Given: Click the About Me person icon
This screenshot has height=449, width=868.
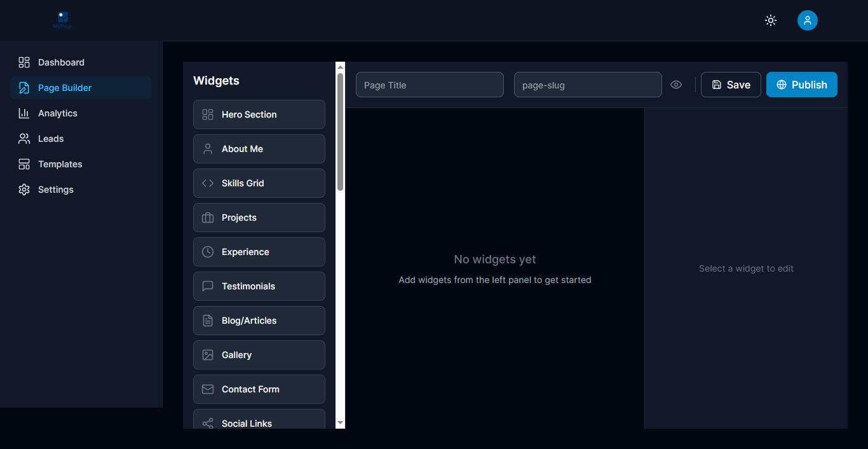Looking at the screenshot, I should tap(207, 148).
